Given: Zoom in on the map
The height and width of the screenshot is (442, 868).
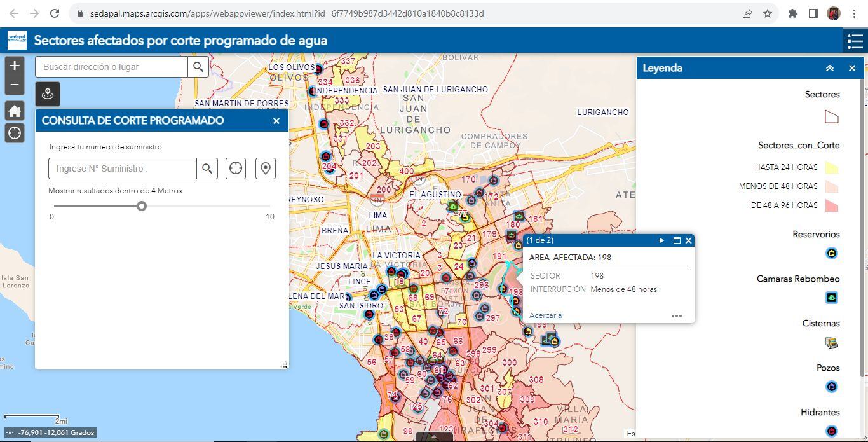Looking at the screenshot, I should (15, 66).
